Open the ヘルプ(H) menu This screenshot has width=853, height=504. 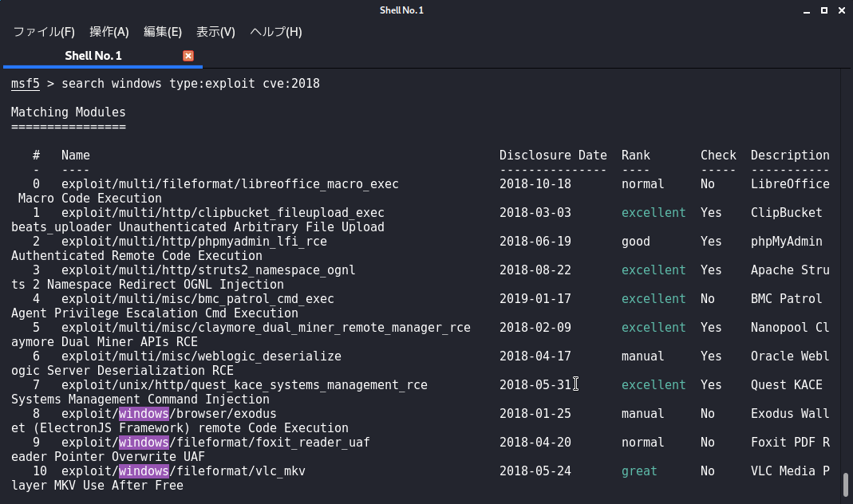click(x=276, y=32)
